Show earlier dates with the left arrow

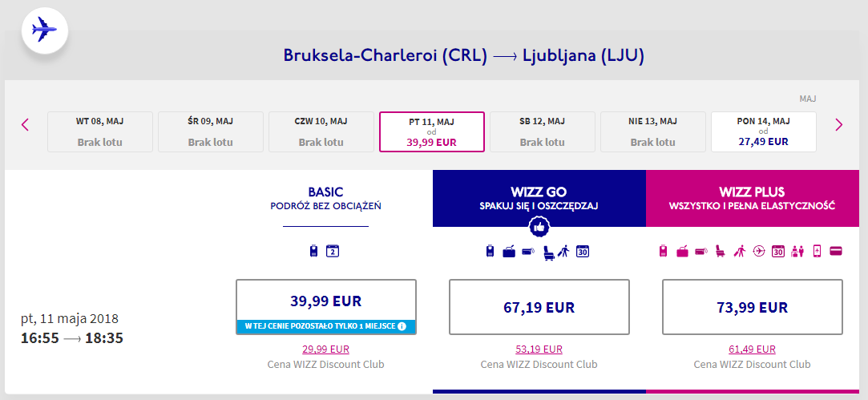[26, 124]
